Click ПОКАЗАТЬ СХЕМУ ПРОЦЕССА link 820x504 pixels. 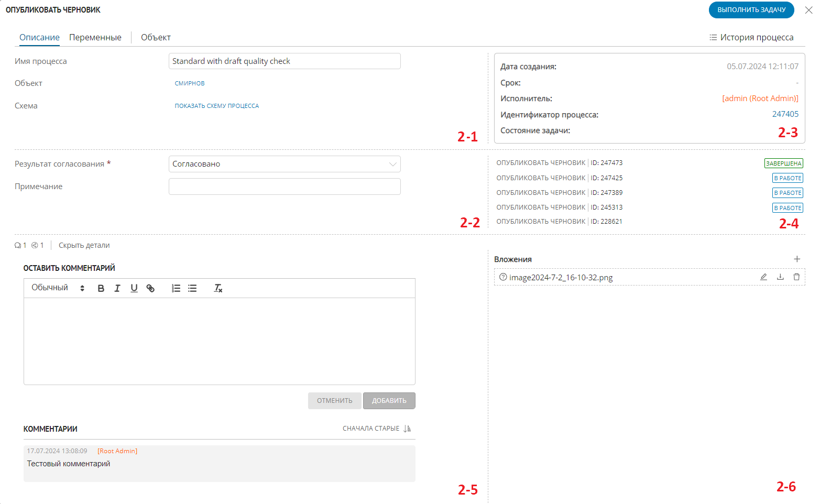coord(217,106)
